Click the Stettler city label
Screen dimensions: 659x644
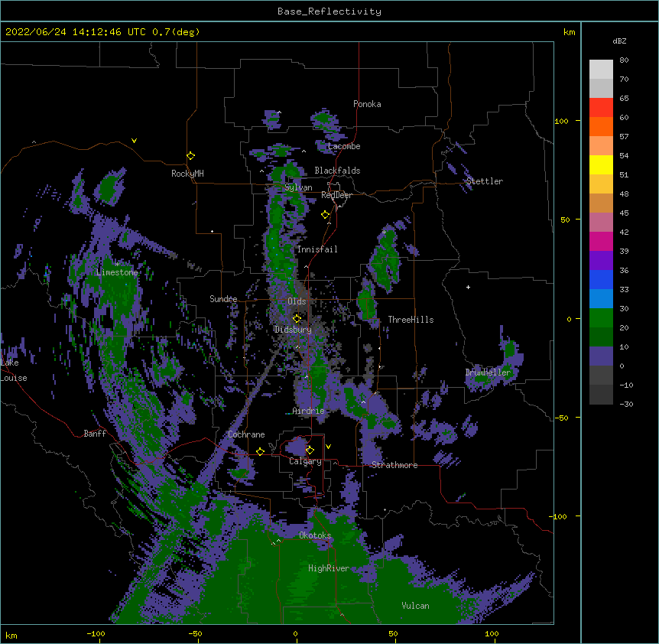pyautogui.click(x=485, y=181)
